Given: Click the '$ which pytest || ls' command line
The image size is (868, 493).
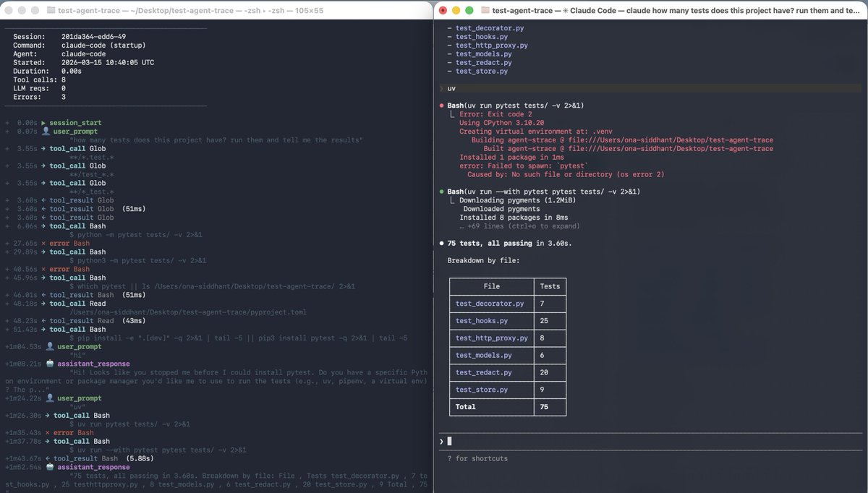Looking at the screenshot, I should tap(212, 286).
